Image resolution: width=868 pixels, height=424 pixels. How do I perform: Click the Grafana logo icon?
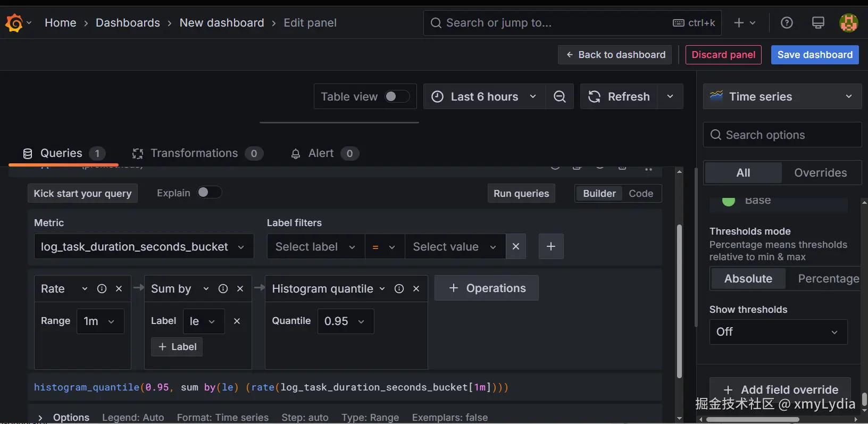point(14,23)
